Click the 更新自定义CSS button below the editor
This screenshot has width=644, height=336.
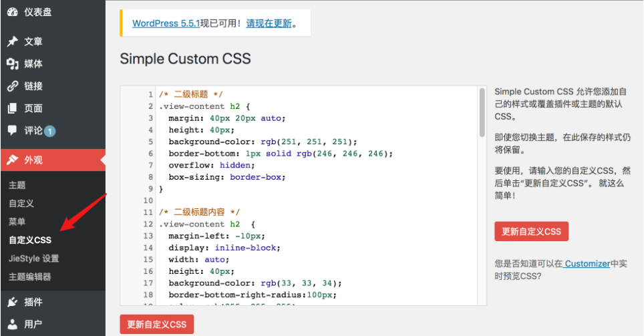point(157,325)
